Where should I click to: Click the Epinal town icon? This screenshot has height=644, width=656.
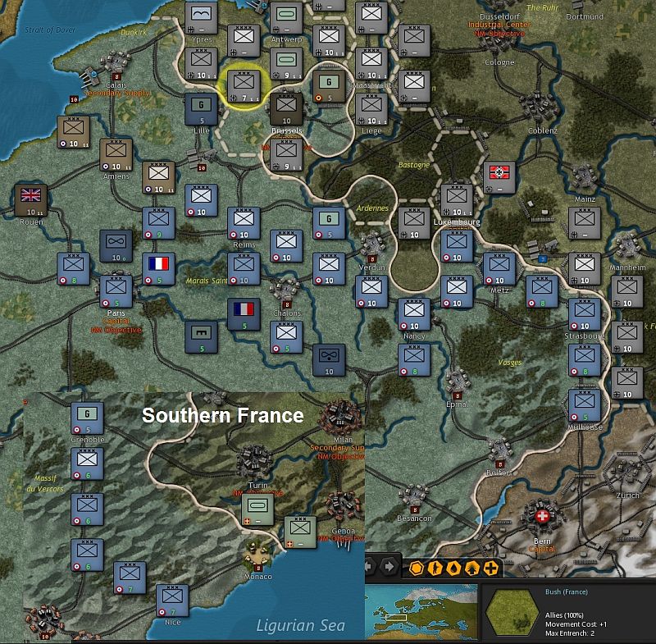tap(457, 381)
